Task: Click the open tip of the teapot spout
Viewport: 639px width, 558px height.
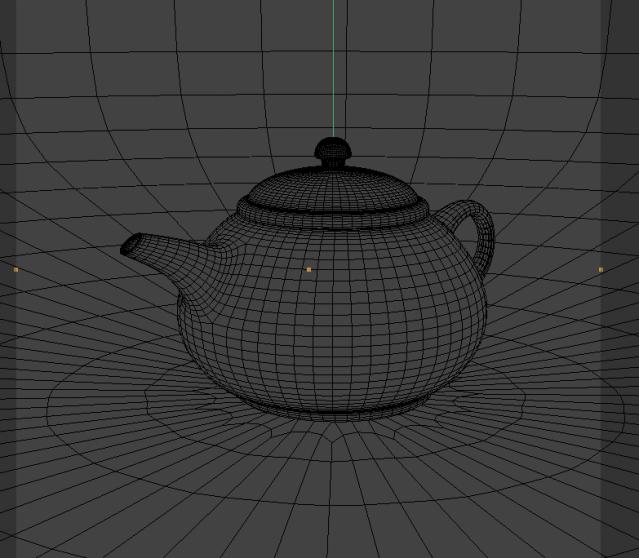Action: coord(129,247)
